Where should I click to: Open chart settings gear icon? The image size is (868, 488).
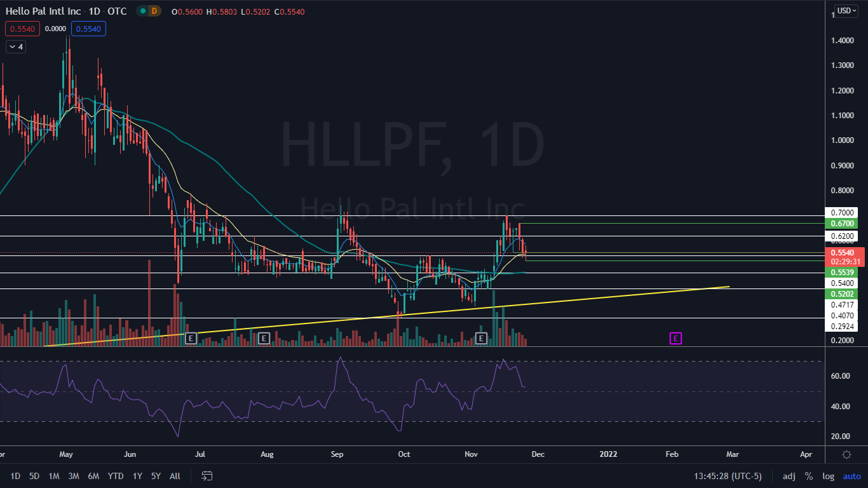846,454
